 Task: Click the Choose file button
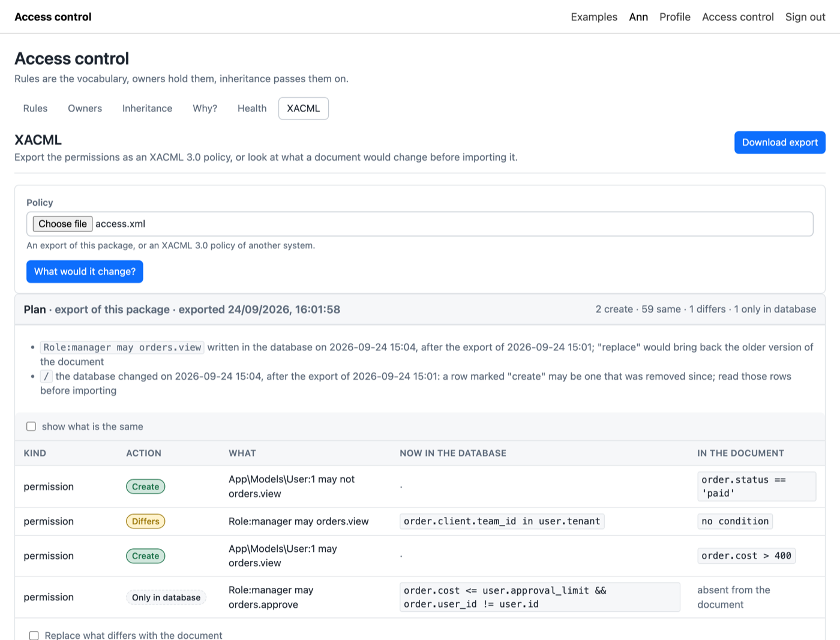[62, 224]
